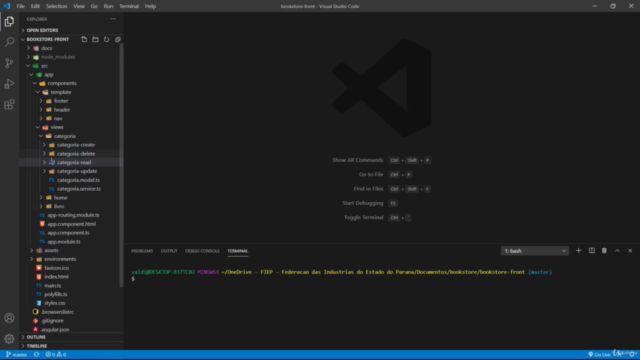Open the Extensions view
The image size is (640, 360).
pos(9,104)
